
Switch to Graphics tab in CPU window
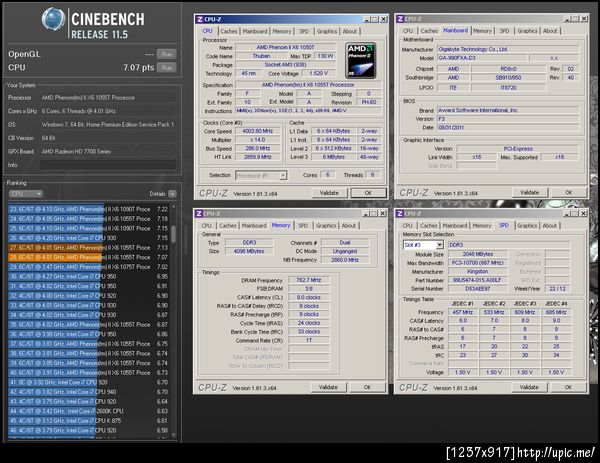click(327, 31)
